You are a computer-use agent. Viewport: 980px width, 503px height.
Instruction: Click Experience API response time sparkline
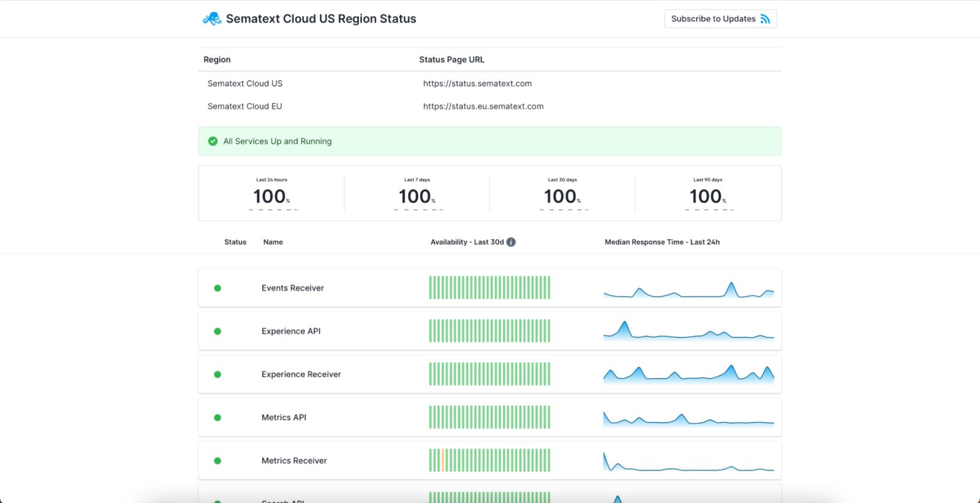point(688,330)
